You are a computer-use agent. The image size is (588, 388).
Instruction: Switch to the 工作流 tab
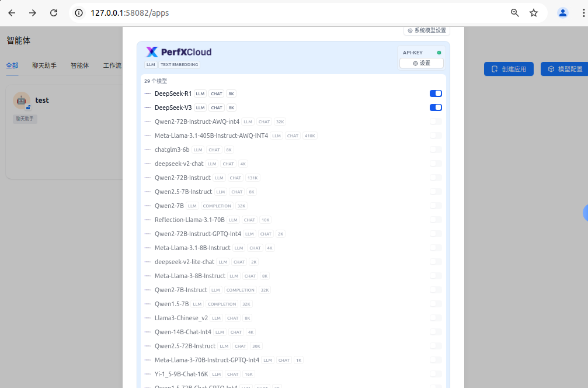[112, 65]
